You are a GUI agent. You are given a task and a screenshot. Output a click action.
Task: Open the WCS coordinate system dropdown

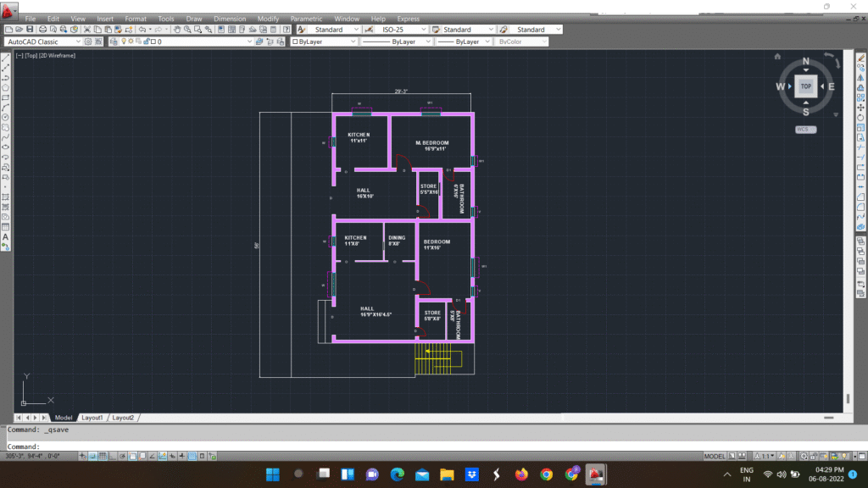[805, 130]
